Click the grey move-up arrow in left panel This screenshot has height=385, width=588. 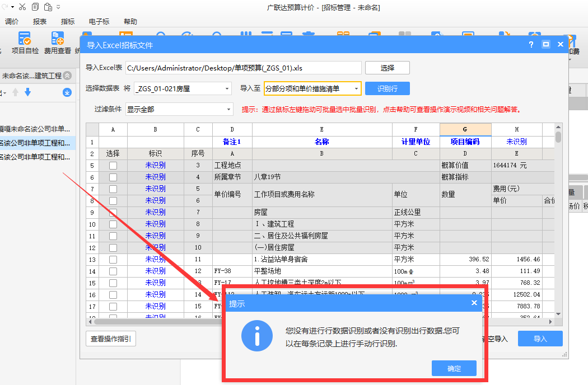pos(15,92)
